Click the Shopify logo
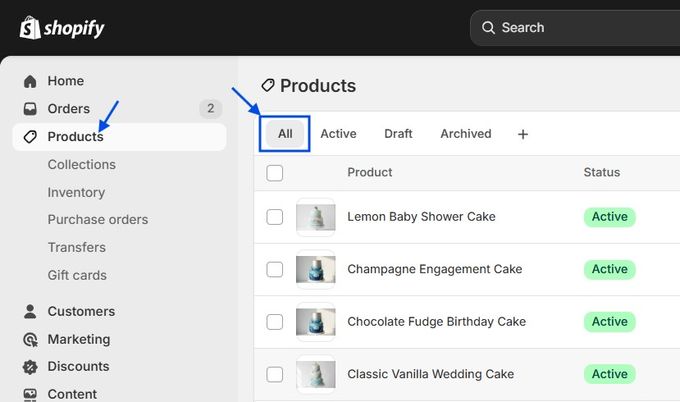 pos(62,28)
